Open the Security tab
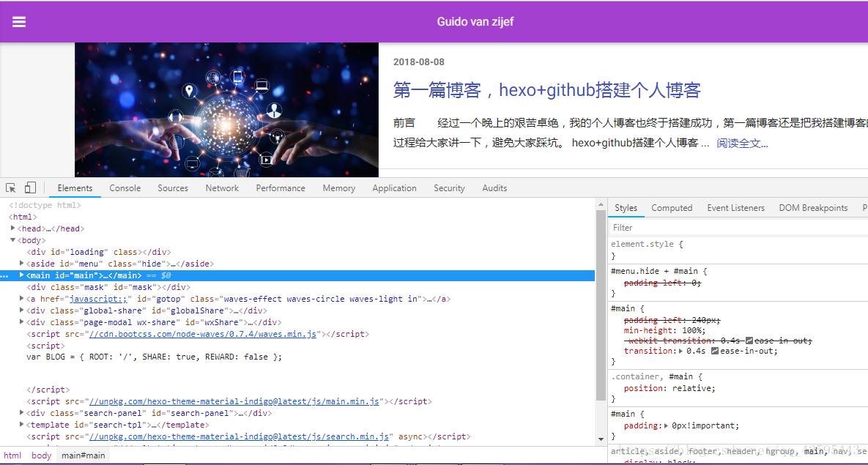Image resolution: width=868 pixels, height=465 pixels. 449,188
